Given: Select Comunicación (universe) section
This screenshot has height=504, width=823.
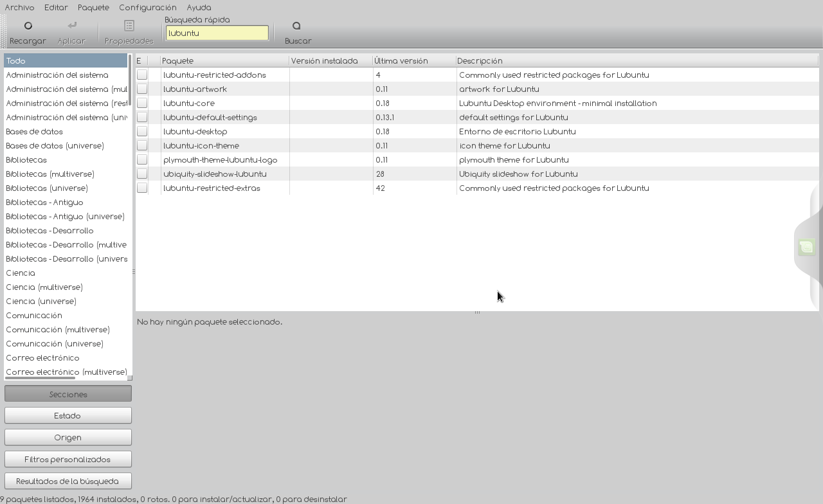Looking at the screenshot, I should [x=66, y=343].
